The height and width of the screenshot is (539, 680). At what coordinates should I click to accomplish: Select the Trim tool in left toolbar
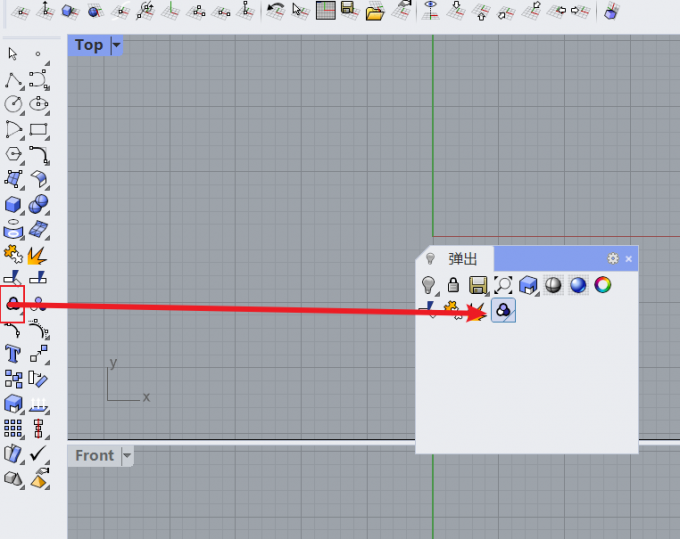(x=13, y=278)
